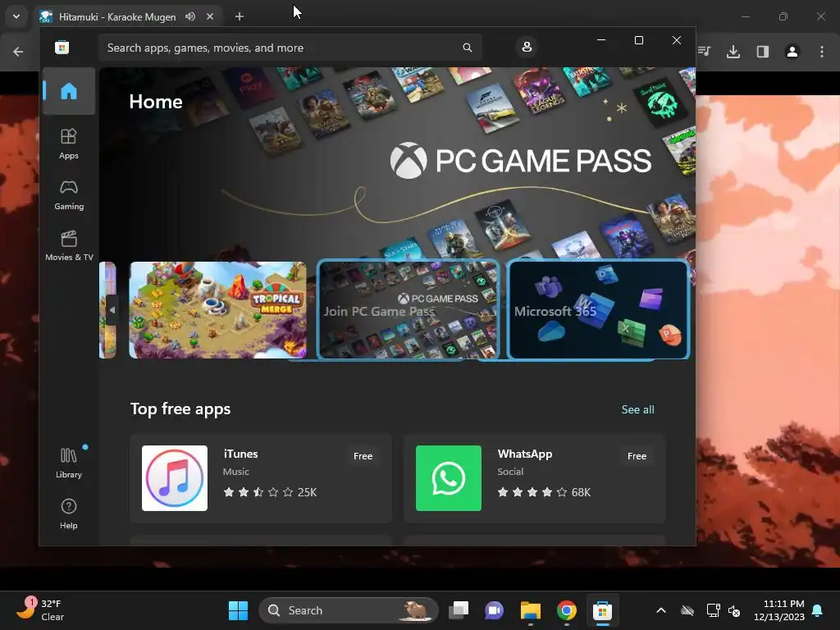The width and height of the screenshot is (840, 630).
Task: Open Chrome media controls icon
Action: coord(704,52)
